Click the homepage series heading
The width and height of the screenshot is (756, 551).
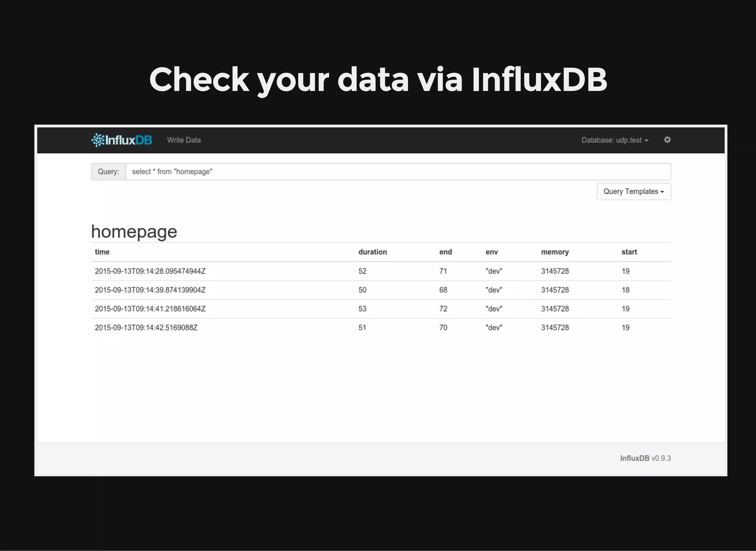click(134, 232)
